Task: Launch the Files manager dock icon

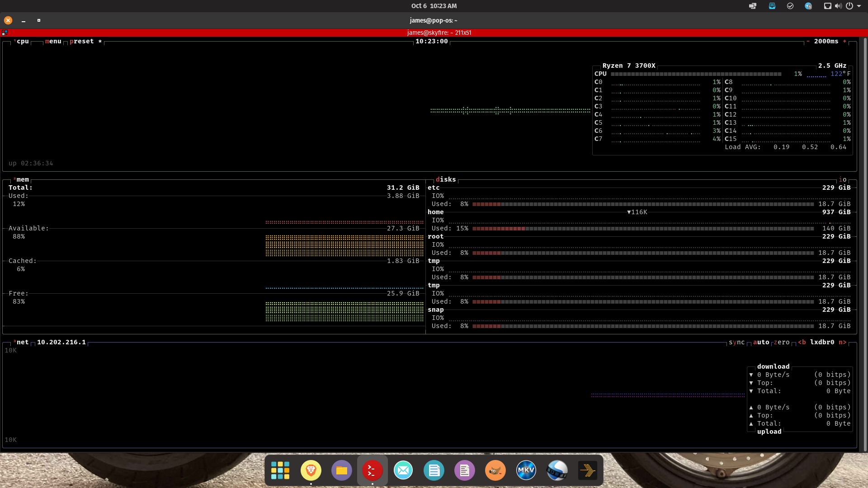Action: tap(341, 470)
